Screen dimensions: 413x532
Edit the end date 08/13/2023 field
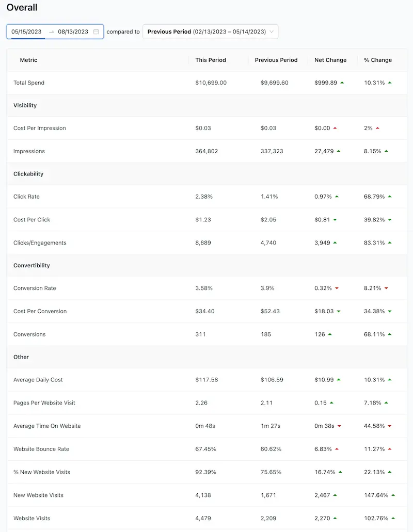[x=73, y=31]
